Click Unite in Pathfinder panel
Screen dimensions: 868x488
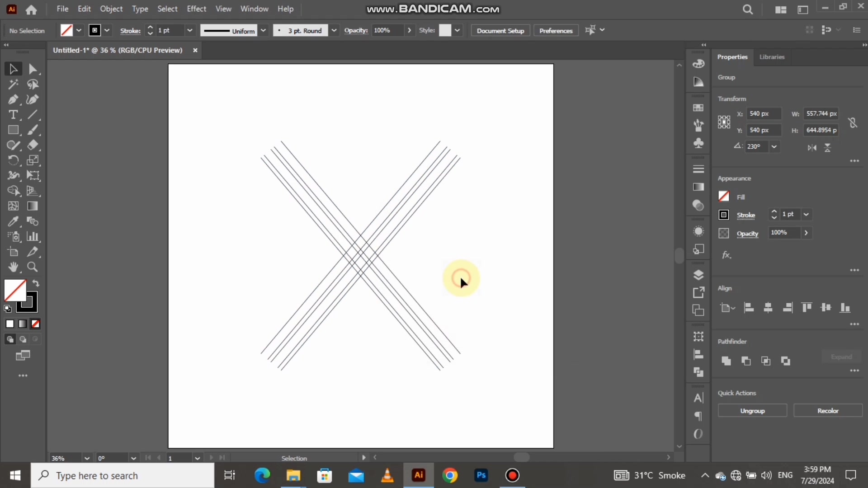[726, 361]
